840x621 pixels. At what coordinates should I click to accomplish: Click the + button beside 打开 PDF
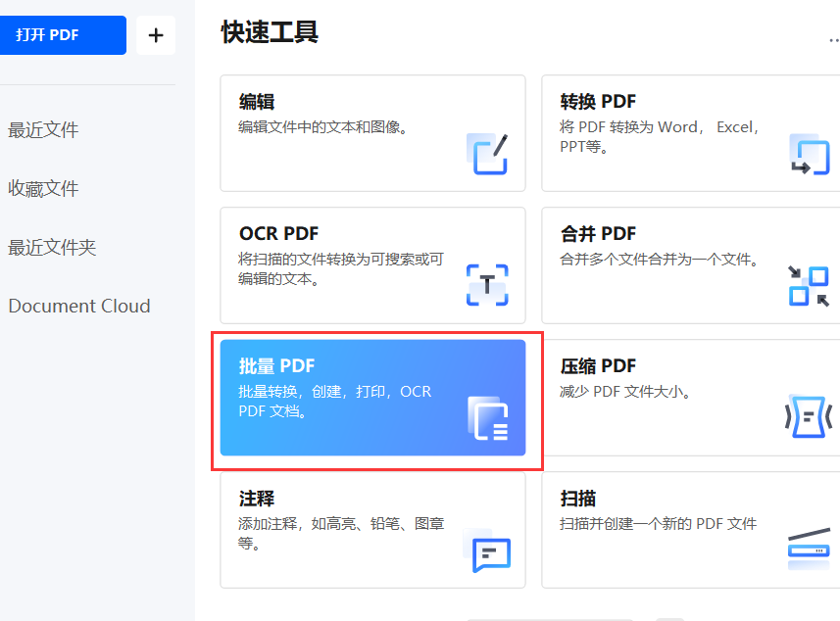click(x=155, y=34)
